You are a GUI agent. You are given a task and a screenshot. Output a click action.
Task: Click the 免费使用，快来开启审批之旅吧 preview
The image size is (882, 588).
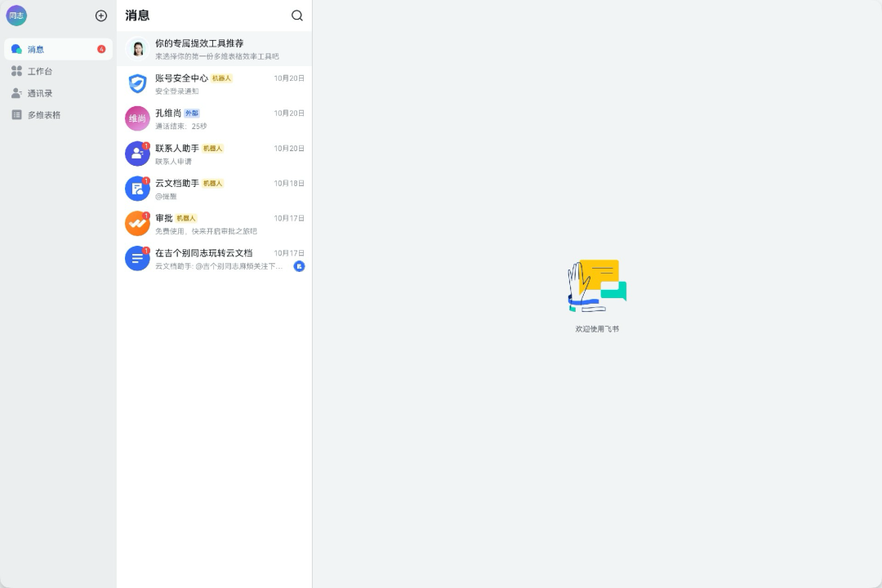point(207,231)
